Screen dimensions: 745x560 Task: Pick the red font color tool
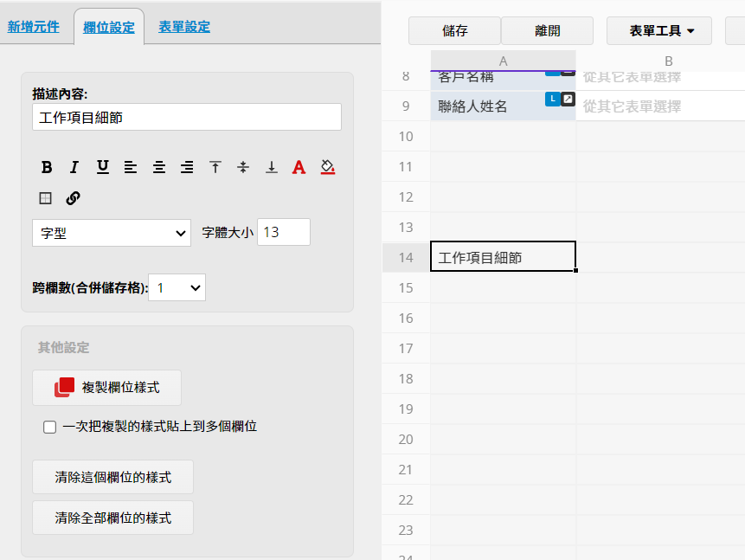click(x=299, y=167)
